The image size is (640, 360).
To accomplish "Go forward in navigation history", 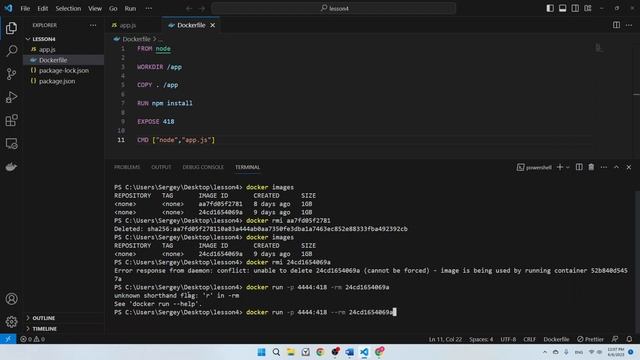I will click(x=202, y=8).
